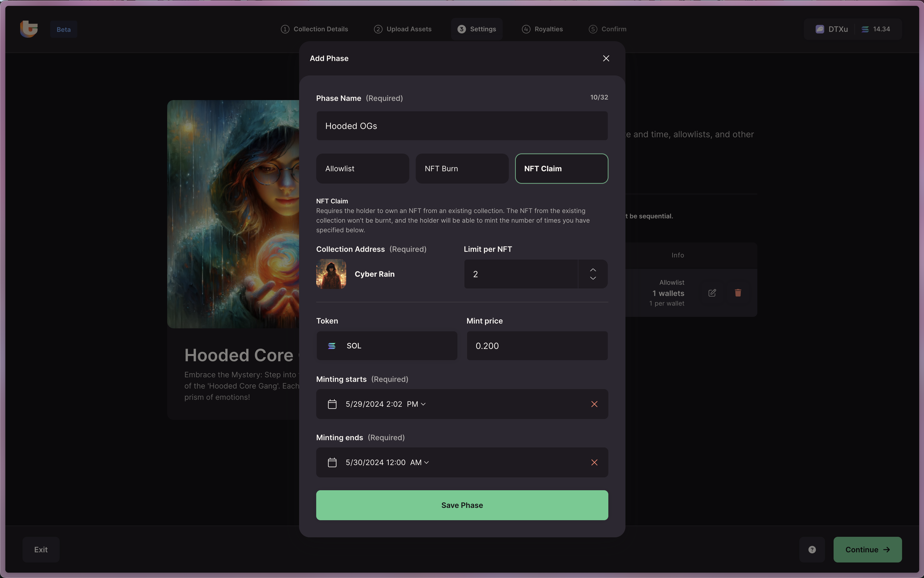Screen dimensions: 924x578
Task: Edit the Allowlist phase with pencil icon
Action: 712,293
